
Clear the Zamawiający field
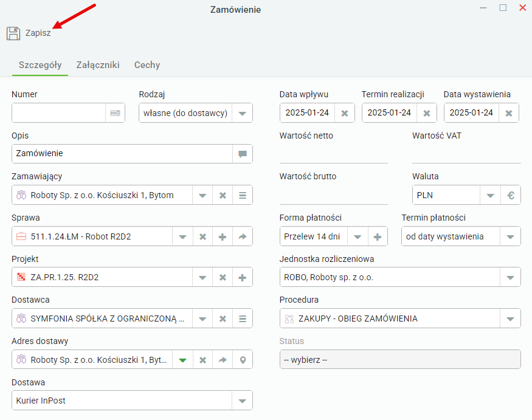click(x=223, y=195)
